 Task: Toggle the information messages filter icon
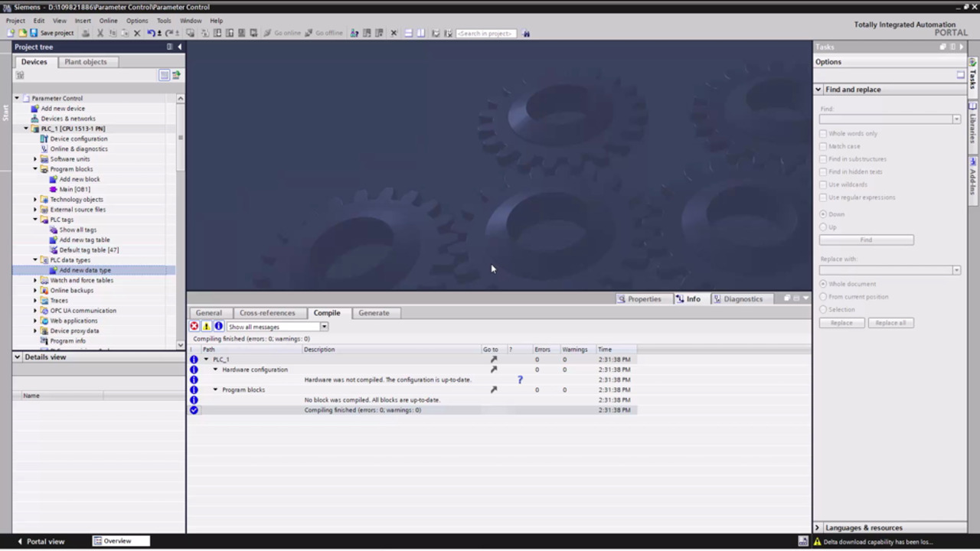[218, 327]
